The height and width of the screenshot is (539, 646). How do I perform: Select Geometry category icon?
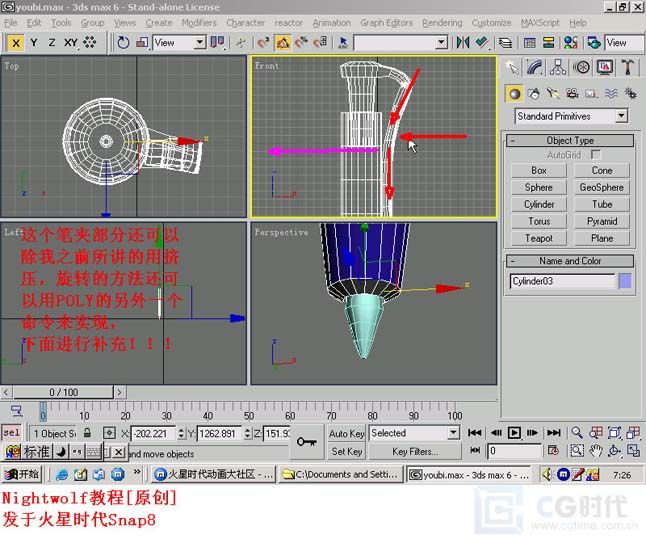click(514, 94)
